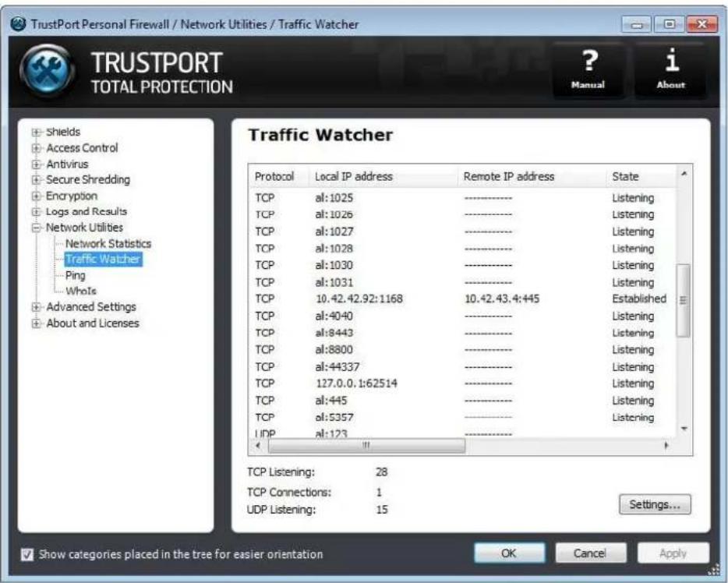Select the row with al:1028

[x=462, y=249]
